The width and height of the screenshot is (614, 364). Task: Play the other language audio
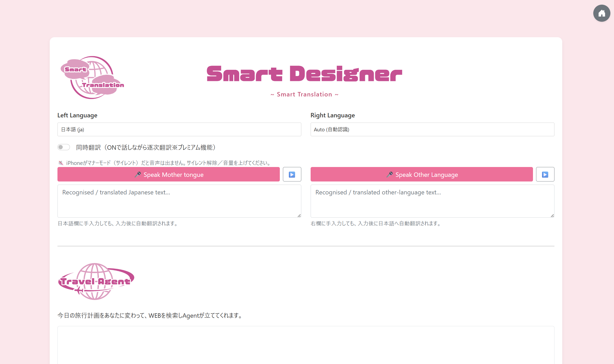(x=545, y=174)
